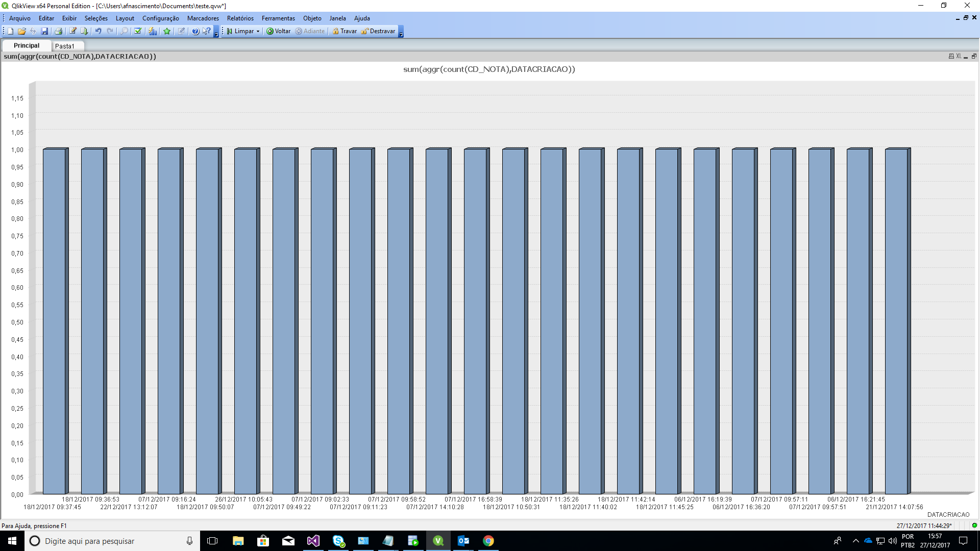Expand the navigation toolbar options arrow
This screenshot has width=980, height=551.
tap(401, 32)
